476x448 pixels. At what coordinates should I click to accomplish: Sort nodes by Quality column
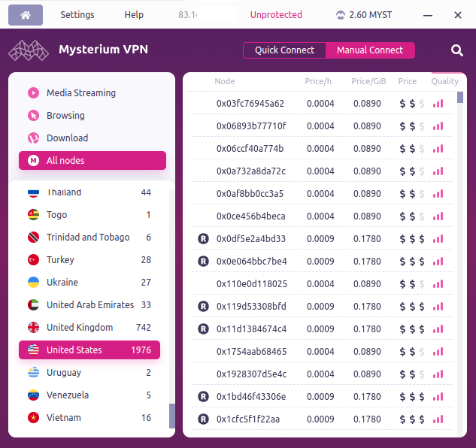[444, 81]
